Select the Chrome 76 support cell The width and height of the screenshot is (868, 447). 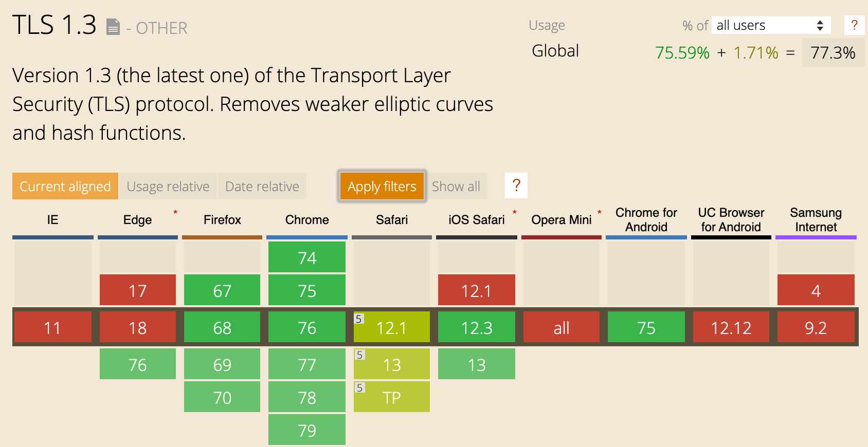306,327
